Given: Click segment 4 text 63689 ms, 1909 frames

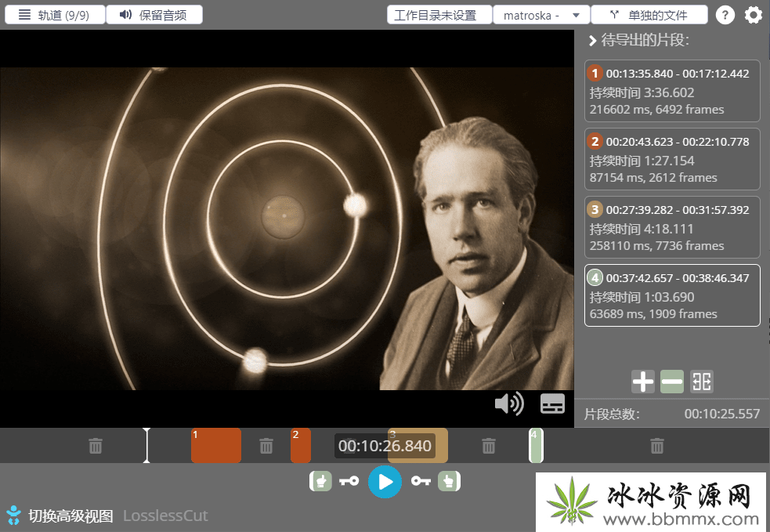Looking at the screenshot, I should 653,314.
